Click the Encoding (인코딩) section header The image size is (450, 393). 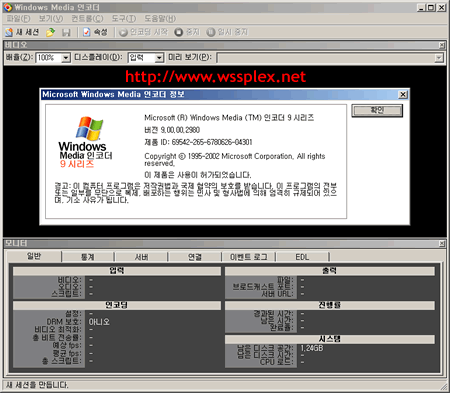117,305
